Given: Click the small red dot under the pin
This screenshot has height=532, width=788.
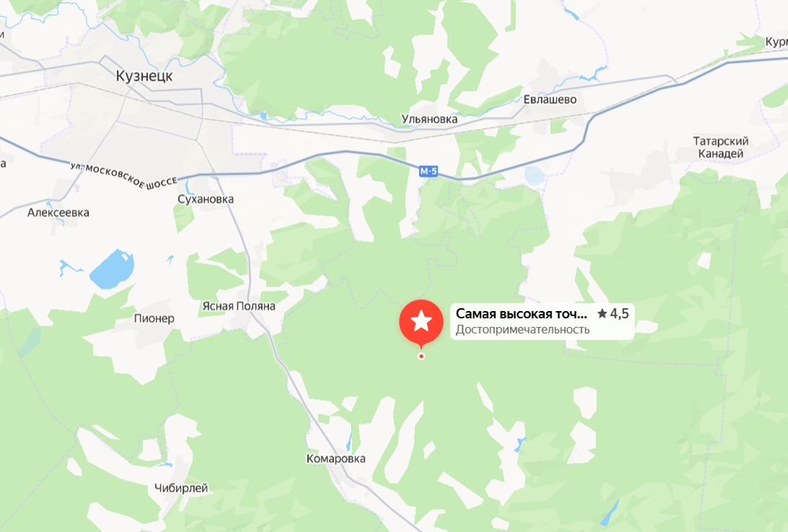Looking at the screenshot, I should click(421, 357).
